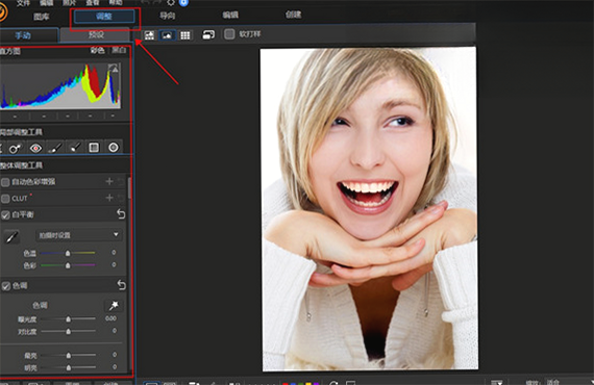Viewport: 594px width, 385px height.
Task: Open the 编辑 edit module tab
Action: [230, 15]
